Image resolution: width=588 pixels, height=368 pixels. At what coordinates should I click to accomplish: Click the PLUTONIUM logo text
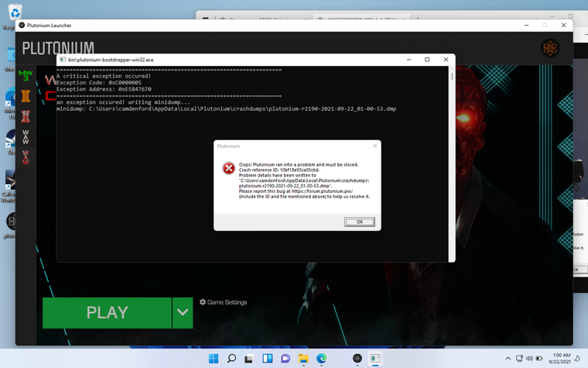pyautogui.click(x=58, y=48)
